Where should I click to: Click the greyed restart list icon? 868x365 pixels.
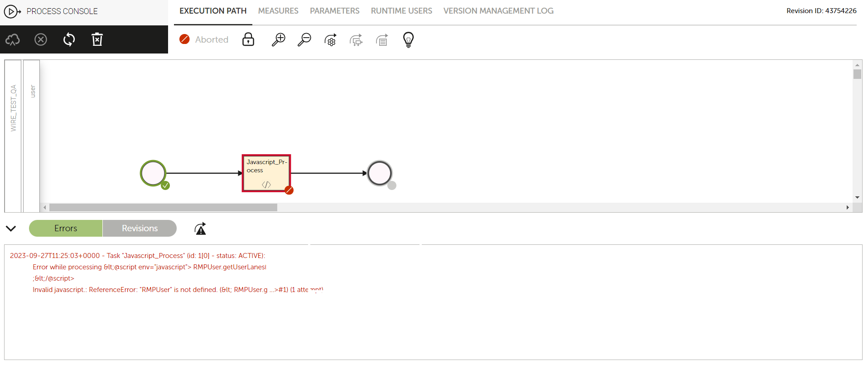[x=382, y=40]
